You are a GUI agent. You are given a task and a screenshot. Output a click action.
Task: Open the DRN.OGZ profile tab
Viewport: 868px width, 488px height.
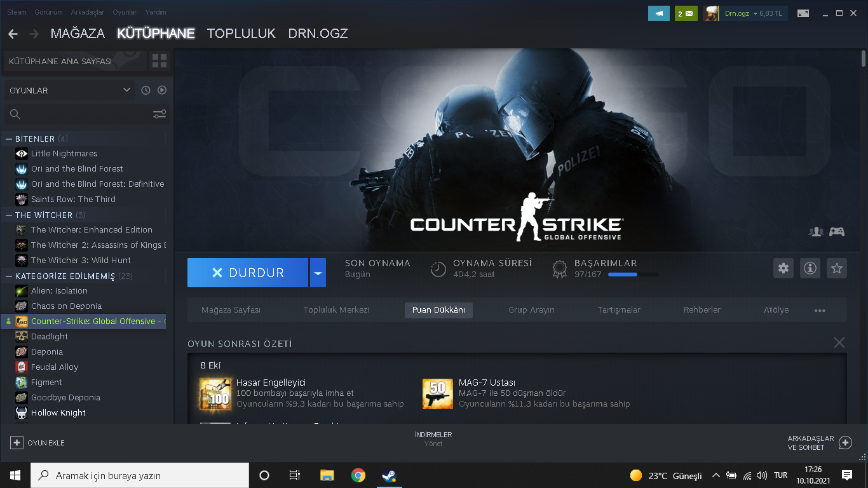click(x=318, y=34)
